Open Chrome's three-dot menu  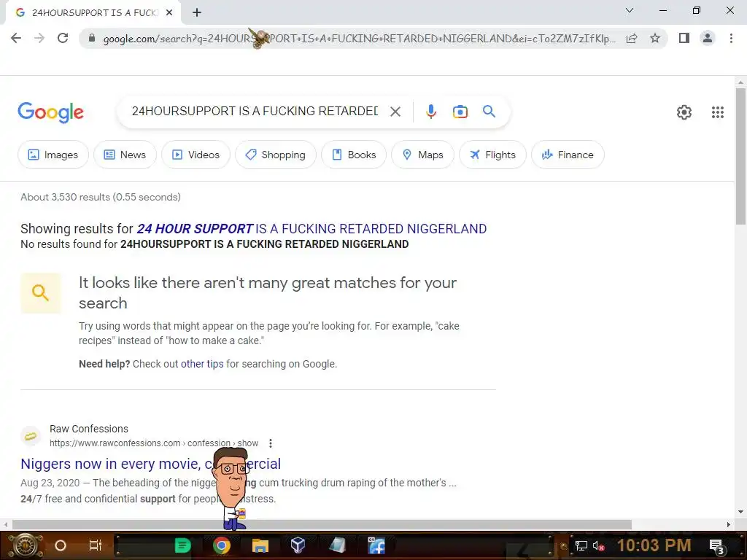[731, 38]
